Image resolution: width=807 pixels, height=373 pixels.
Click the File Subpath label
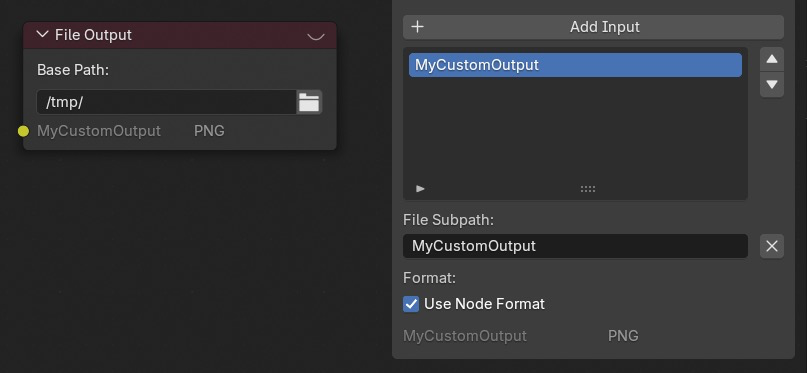pyautogui.click(x=448, y=220)
